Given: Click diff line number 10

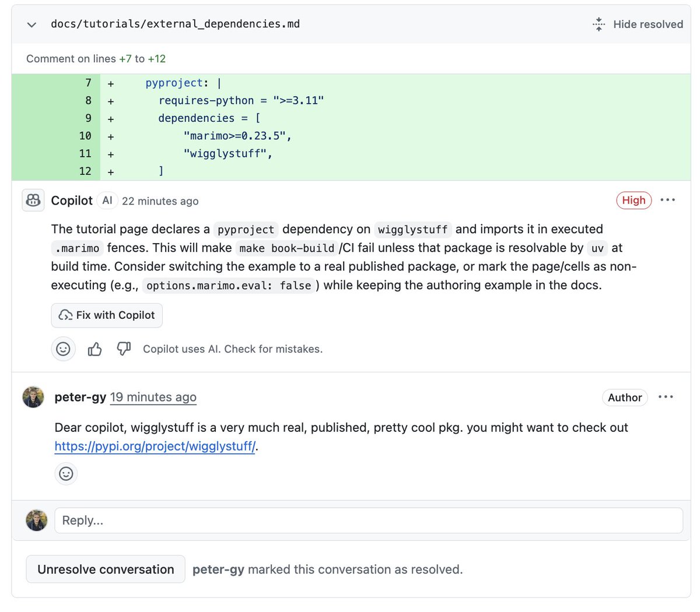Looking at the screenshot, I should pyautogui.click(x=85, y=136).
